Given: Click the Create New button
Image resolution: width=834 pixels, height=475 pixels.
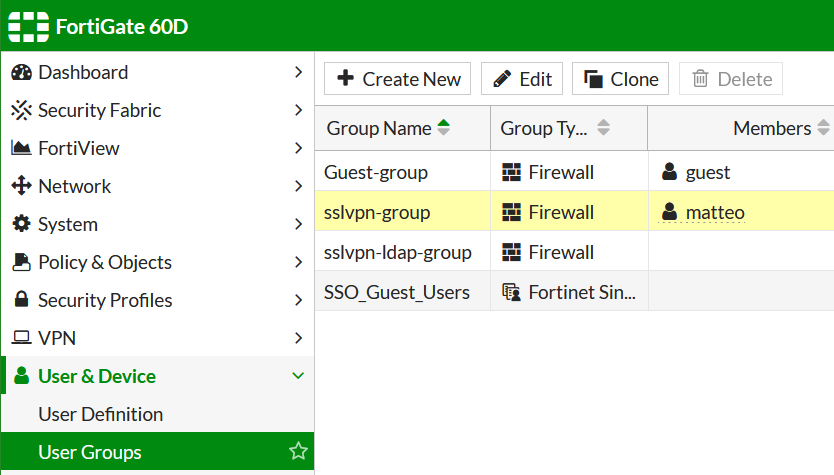Looking at the screenshot, I should pyautogui.click(x=397, y=79).
